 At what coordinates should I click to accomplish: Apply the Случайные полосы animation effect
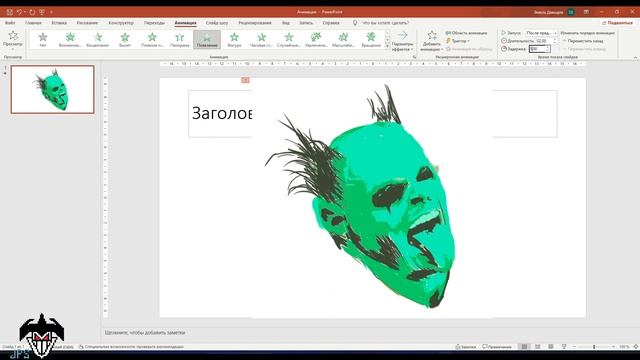tap(289, 40)
